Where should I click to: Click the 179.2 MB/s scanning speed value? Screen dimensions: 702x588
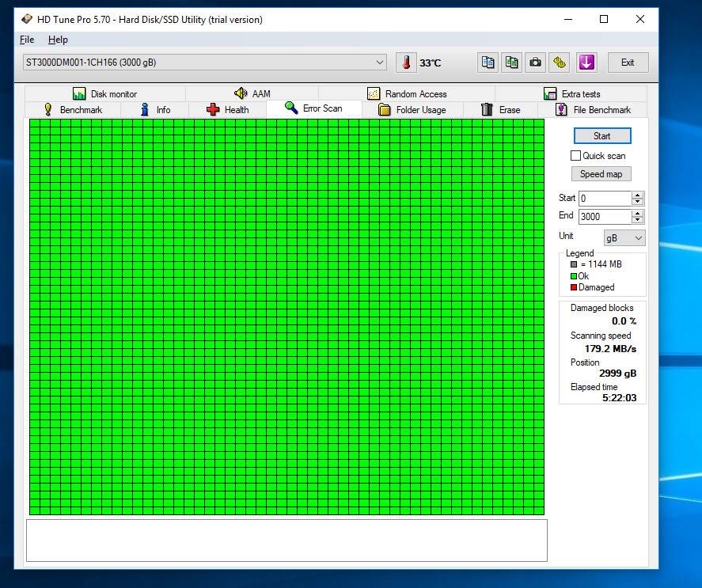(x=610, y=349)
